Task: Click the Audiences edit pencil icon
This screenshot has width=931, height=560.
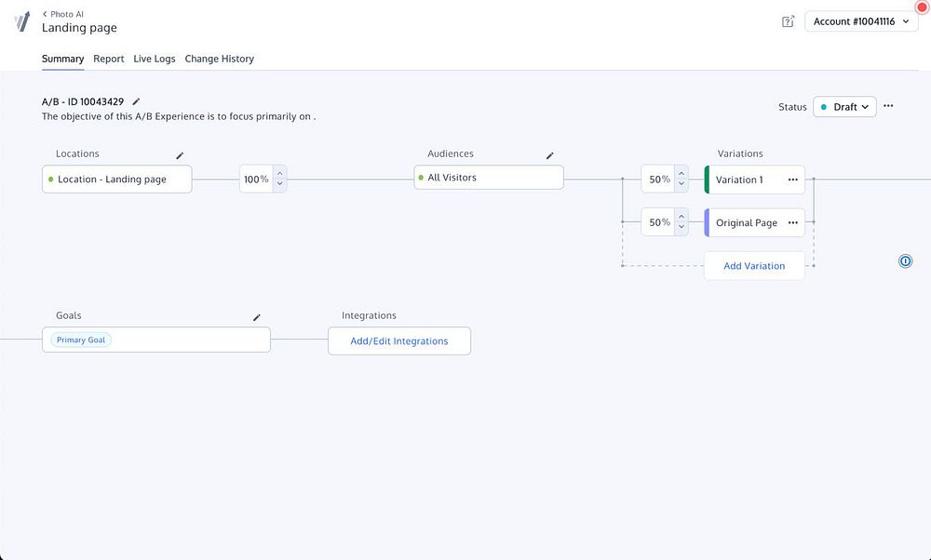Action: tap(549, 155)
